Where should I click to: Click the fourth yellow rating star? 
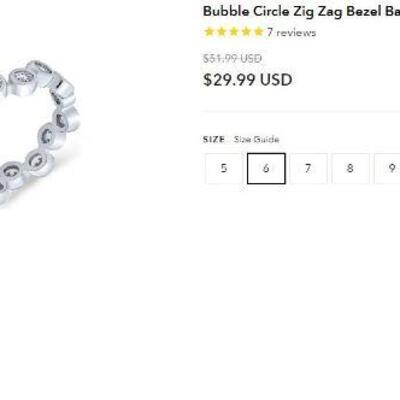pos(246,32)
